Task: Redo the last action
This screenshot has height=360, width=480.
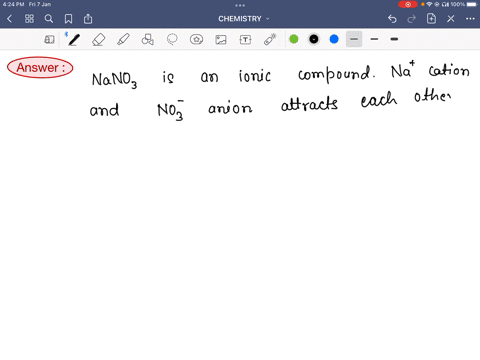Action: (x=412, y=19)
